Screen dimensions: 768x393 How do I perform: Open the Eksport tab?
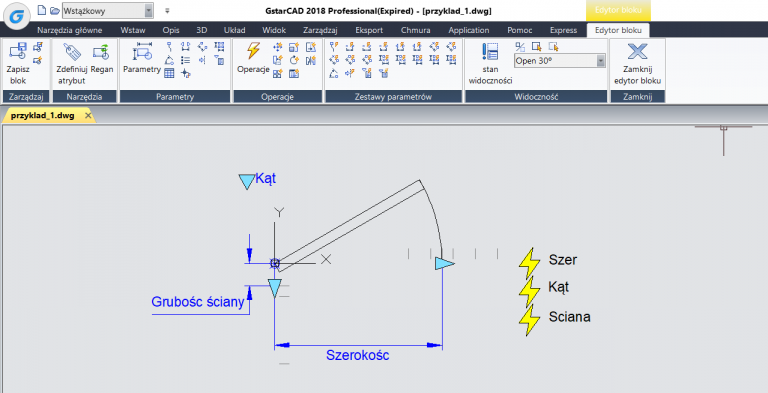(369, 30)
